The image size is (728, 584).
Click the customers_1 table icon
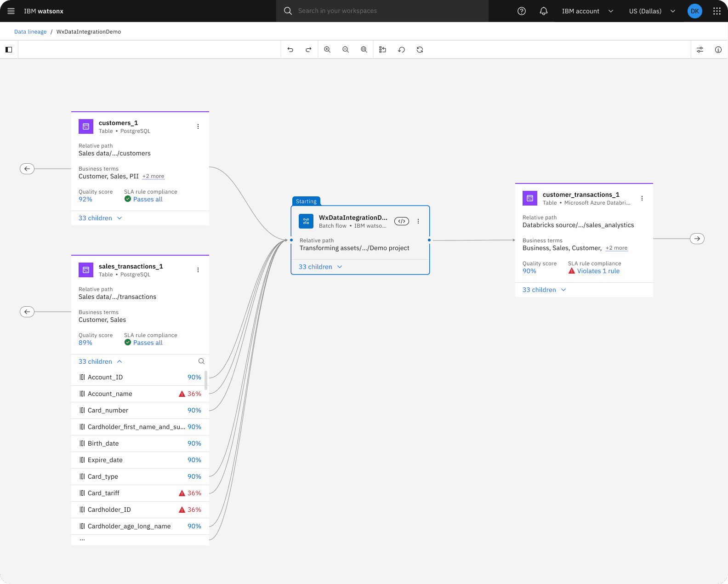86,126
